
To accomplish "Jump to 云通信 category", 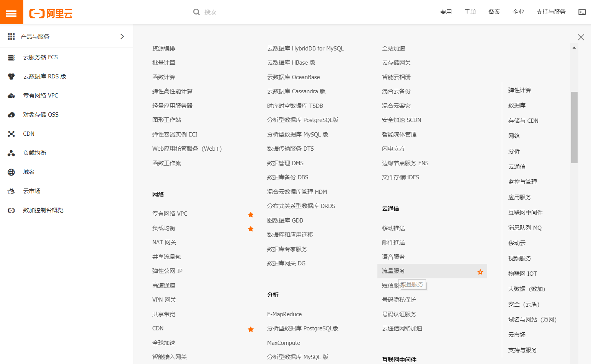I will (517, 167).
